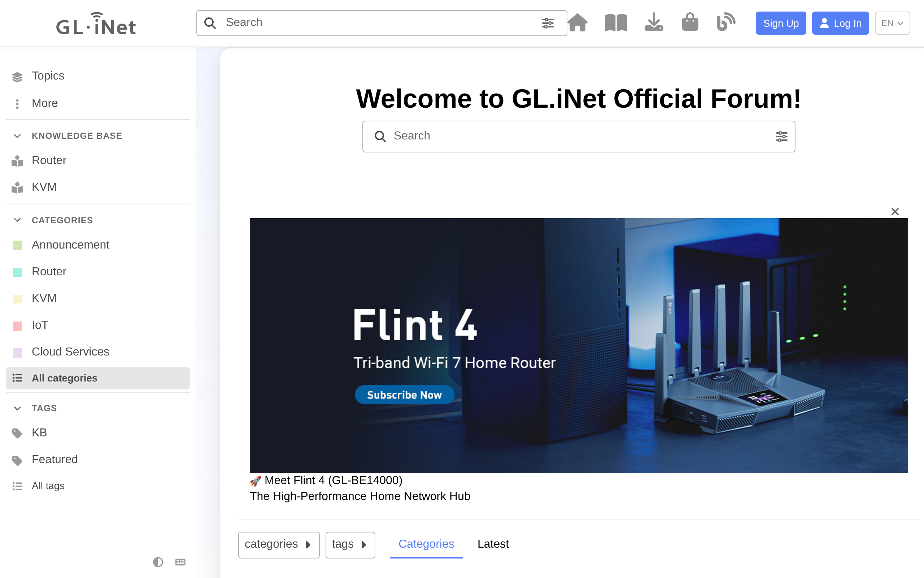This screenshot has width=924, height=578.
Task: Open filters in welcome search box
Action: pyautogui.click(x=781, y=136)
